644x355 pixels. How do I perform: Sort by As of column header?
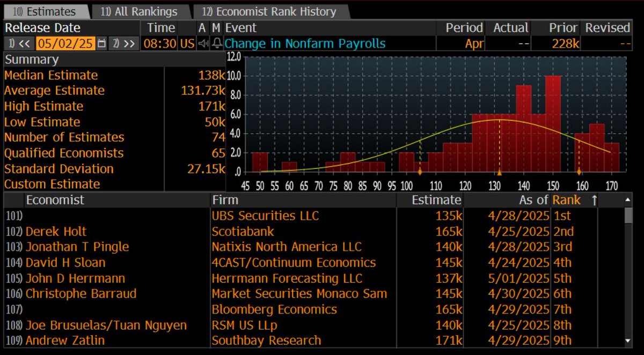[x=533, y=200]
